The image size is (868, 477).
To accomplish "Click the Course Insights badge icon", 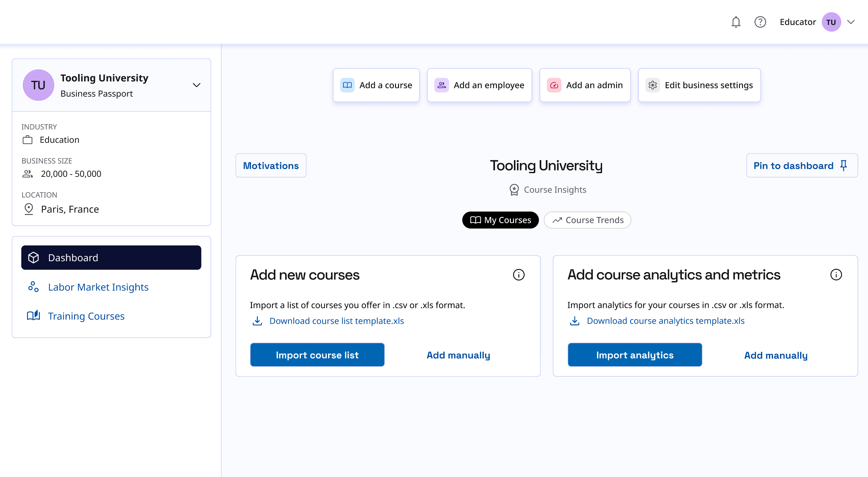I will click(x=514, y=190).
